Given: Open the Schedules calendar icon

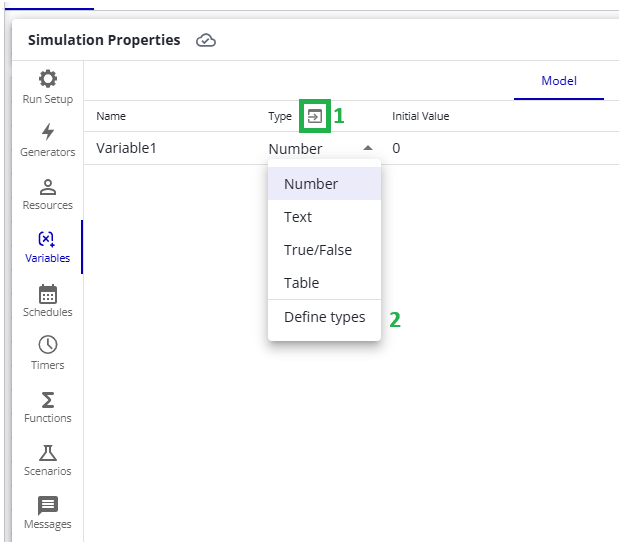Looking at the screenshot, I should click(47, 293).
